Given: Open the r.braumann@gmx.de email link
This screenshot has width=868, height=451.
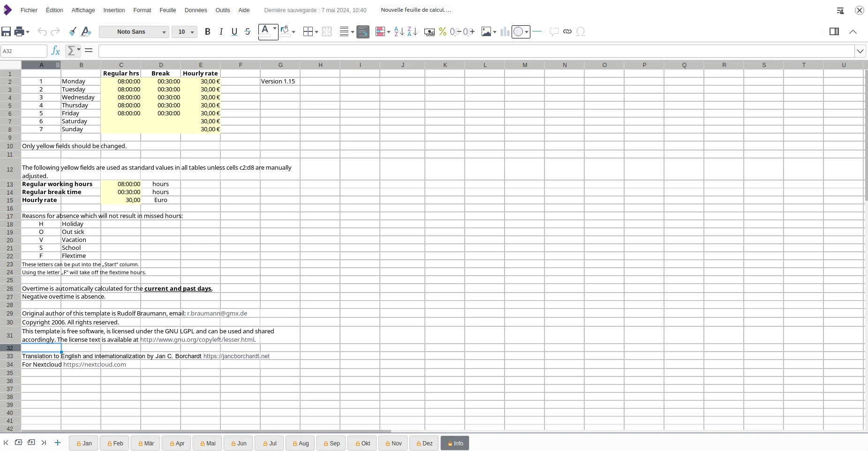Looking at the screenshot, I should (217, 313).
